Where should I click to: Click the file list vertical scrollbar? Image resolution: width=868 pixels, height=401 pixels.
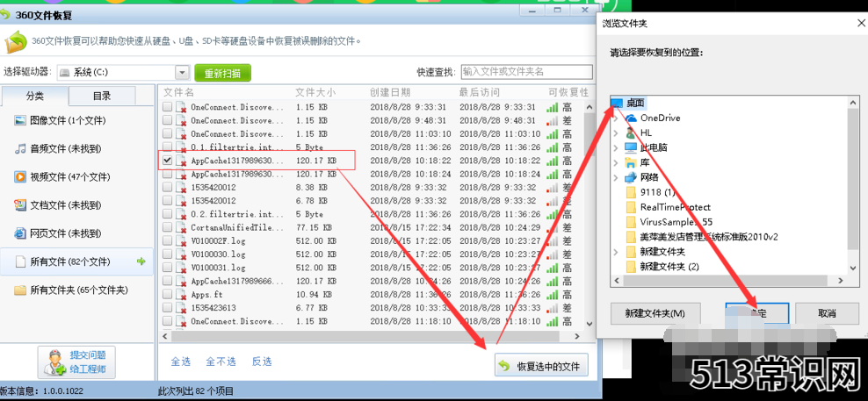[589, 214]
